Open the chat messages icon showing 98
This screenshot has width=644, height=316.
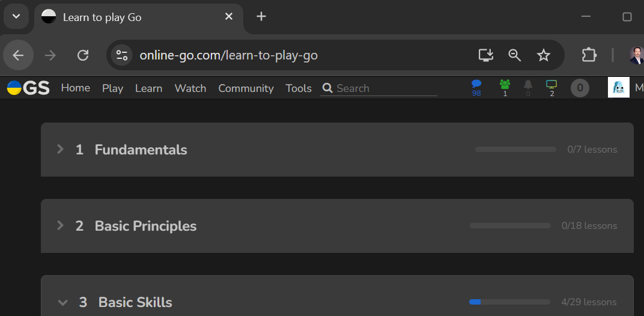(x=476, y=85)
